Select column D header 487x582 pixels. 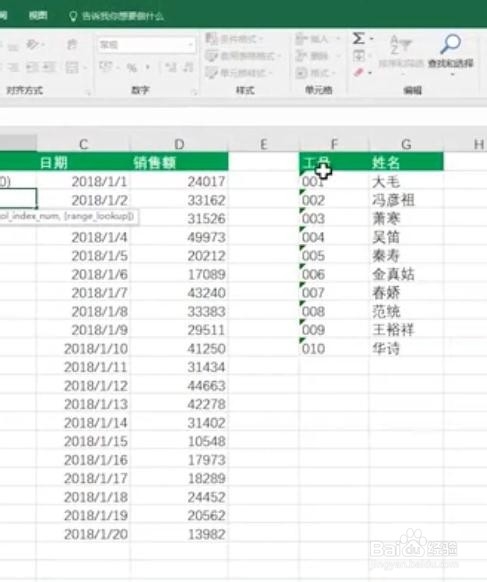[179, 144]
